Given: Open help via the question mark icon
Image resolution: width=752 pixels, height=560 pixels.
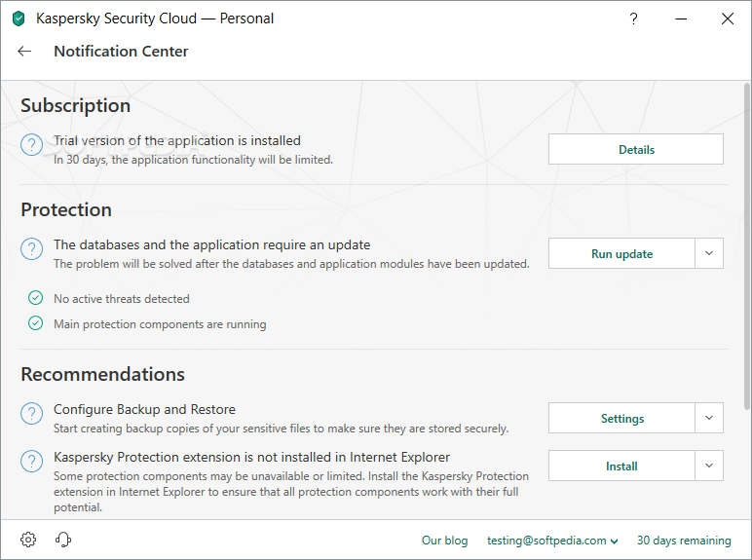Looking at the screenshot, I should 633,19.
